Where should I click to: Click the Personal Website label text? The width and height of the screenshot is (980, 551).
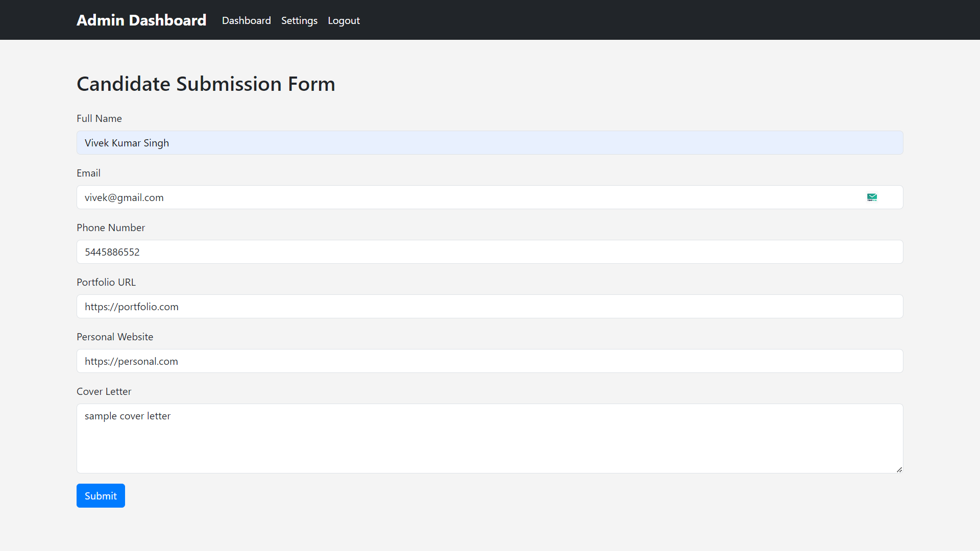click(115, 337)
